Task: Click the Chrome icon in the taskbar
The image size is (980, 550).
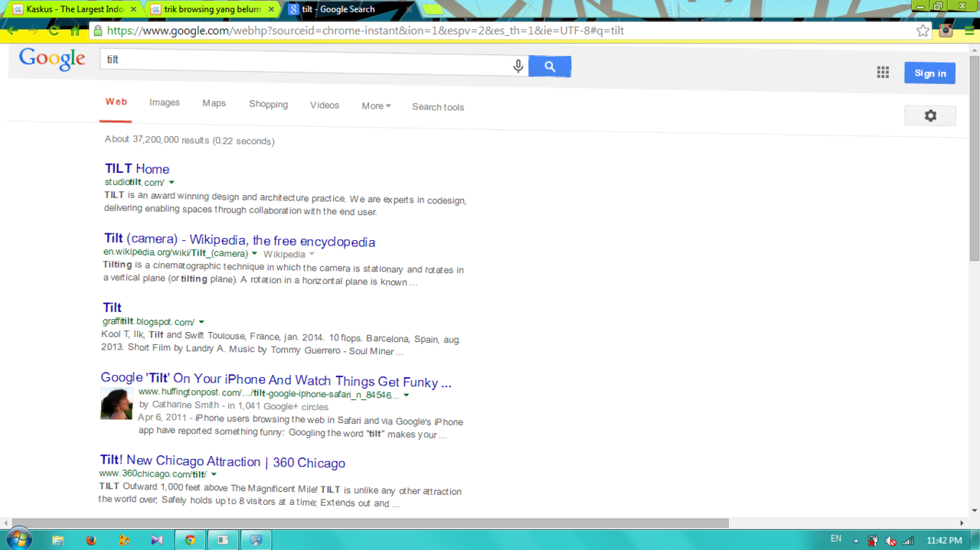Action: (x=190, y=540)
